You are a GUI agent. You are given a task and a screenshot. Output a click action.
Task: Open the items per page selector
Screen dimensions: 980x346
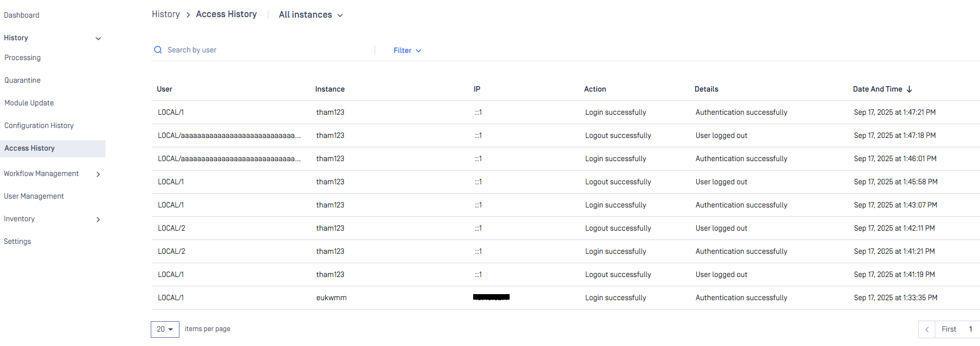point(165,329)
